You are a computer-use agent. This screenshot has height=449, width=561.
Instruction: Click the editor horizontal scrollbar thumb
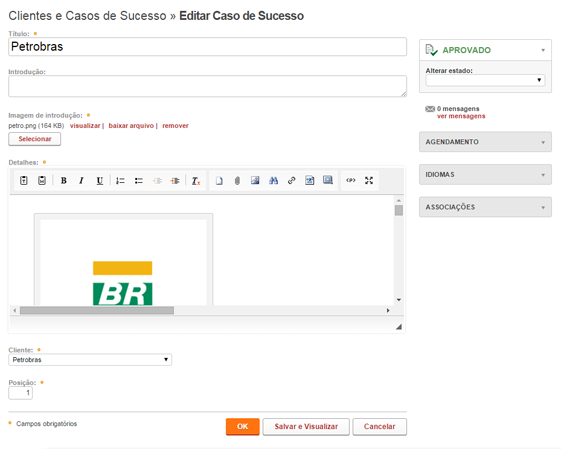[97, 310]
